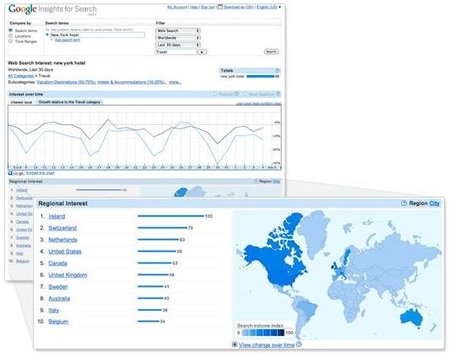Screen dimensions: 450x363
Task: Switch to Growth relative to Travel category tab
Action: 70,102
